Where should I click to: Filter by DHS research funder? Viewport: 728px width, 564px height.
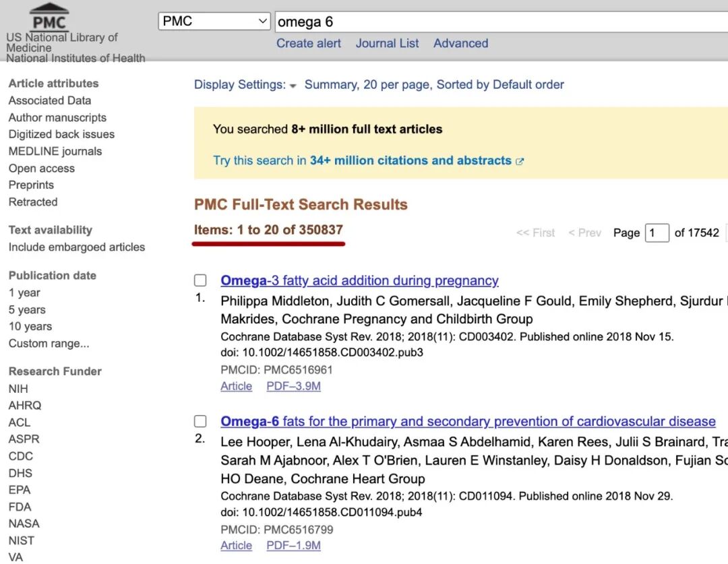(x=20, y=473)
